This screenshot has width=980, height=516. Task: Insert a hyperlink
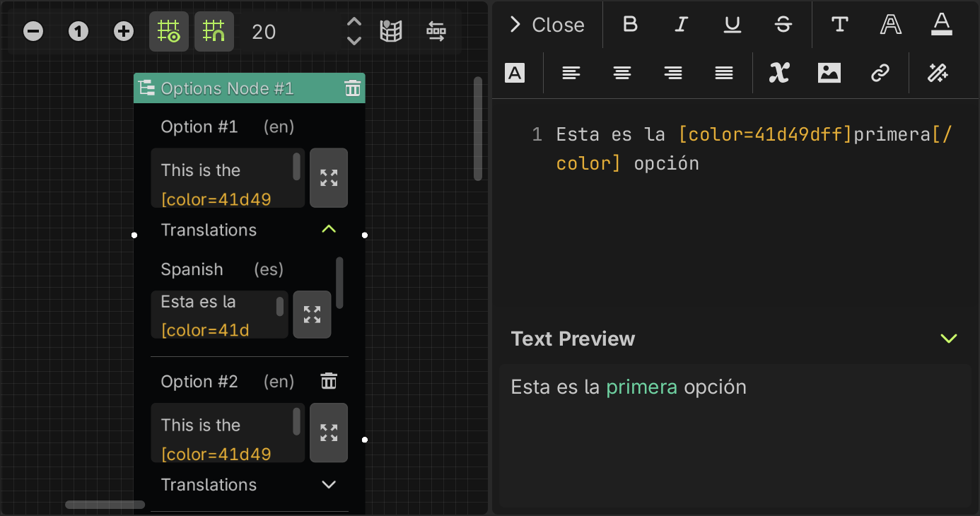coord(880,73)
